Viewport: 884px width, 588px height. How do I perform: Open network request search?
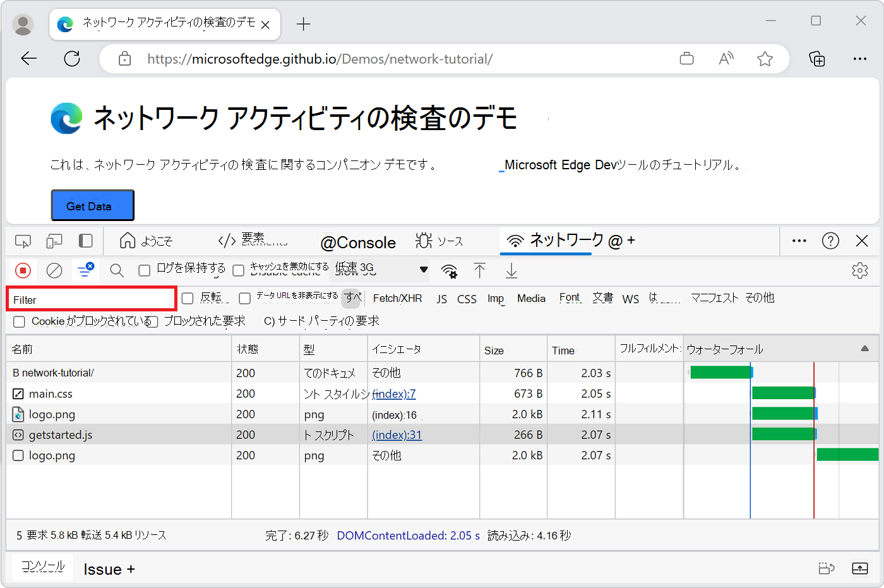(x=117, y=270)
